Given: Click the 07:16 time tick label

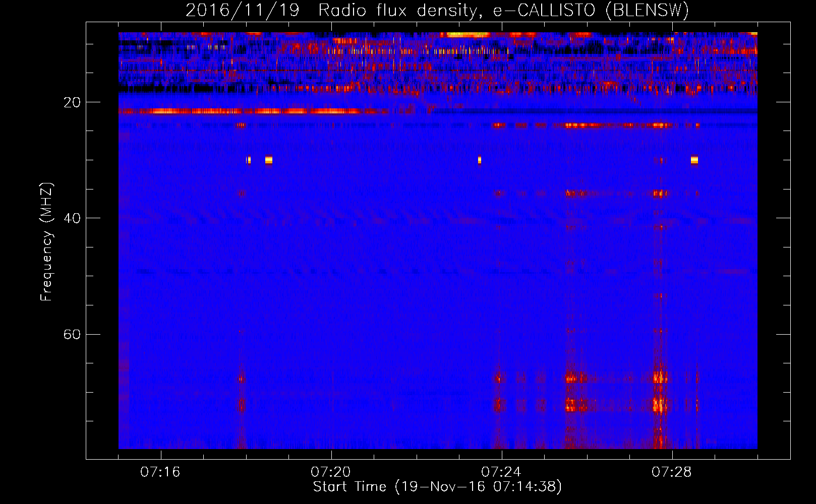Looking at the screenshot, I should click(x=160, y=472).
